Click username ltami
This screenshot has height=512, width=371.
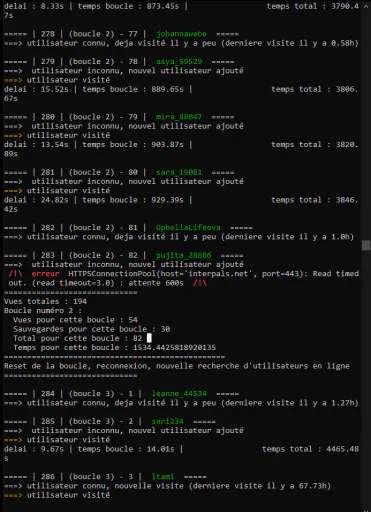pos(163,477)
